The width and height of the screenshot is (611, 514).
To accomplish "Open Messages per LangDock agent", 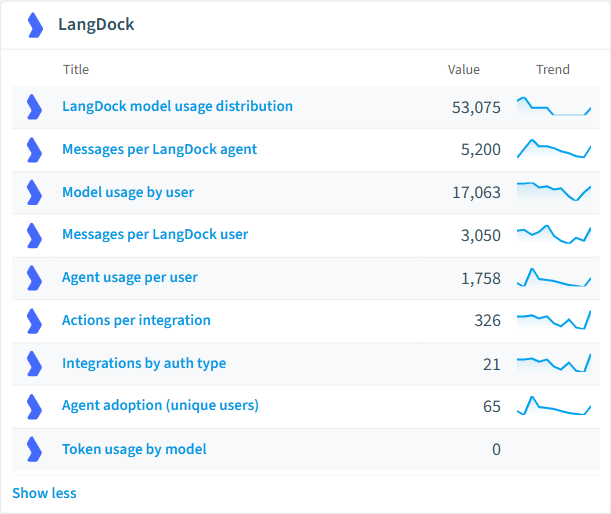I will (x=159, y=149).
